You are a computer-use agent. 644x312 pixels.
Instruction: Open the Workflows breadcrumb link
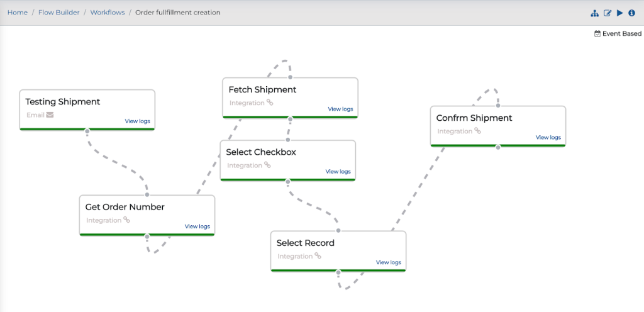pos(108,13)
